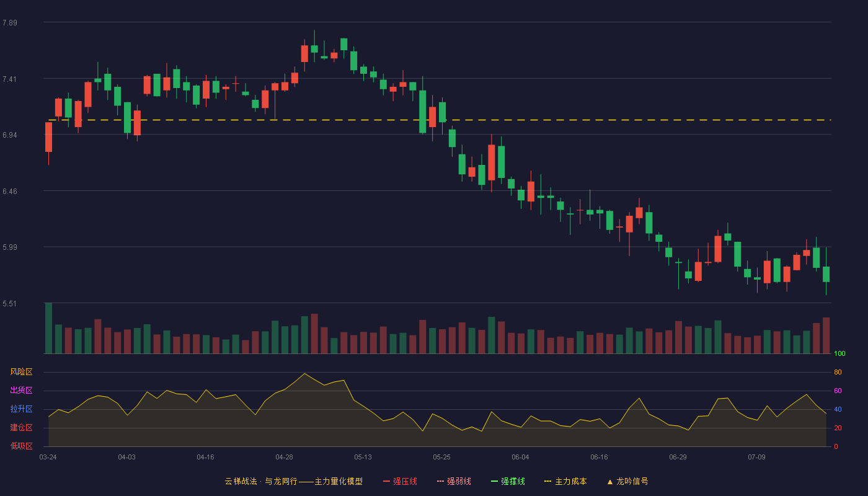868x496 pixels.
Task: Click the 7.89 price axis label
Action: click(10, 23)
